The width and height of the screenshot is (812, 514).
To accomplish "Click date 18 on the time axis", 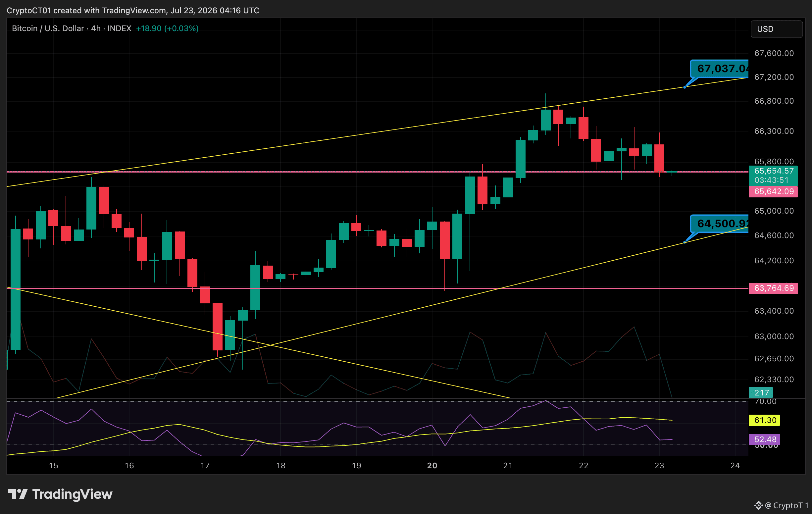I will 281,466.
